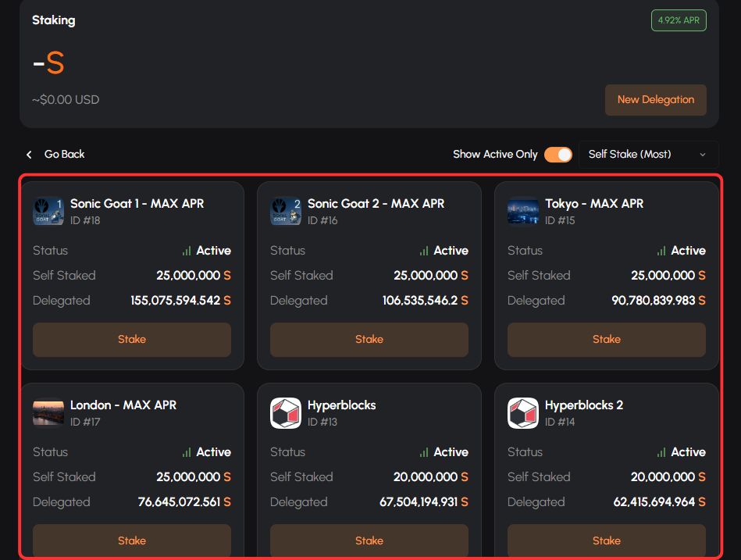Screen dimensions: 741x560
Task: Click delegated amount 62,415,694.964 S
Action: [659, 502]
